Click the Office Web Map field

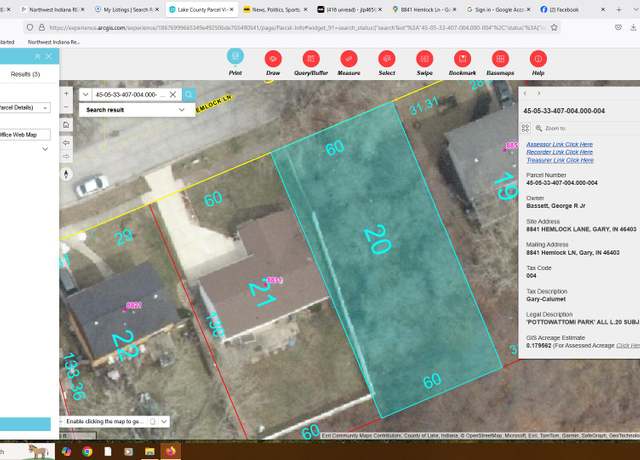25,135
